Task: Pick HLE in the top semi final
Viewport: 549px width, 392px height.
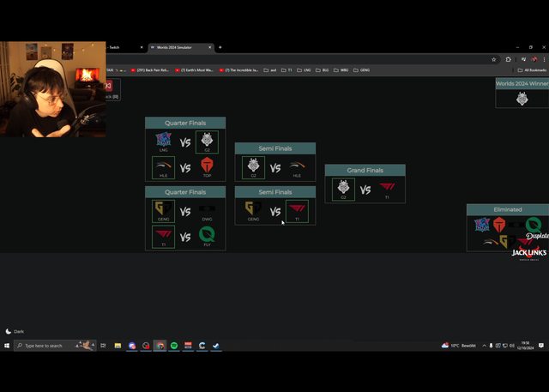Action: 297,166
